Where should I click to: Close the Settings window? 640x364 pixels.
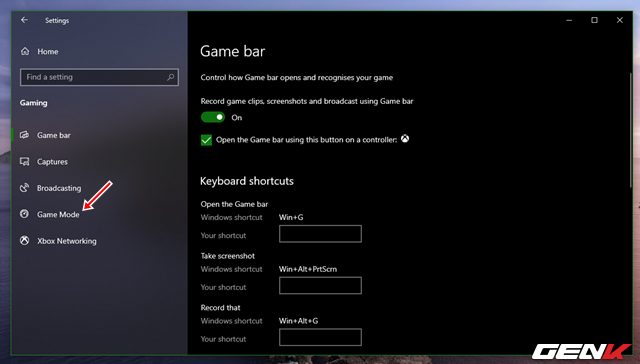pos(620,20)
